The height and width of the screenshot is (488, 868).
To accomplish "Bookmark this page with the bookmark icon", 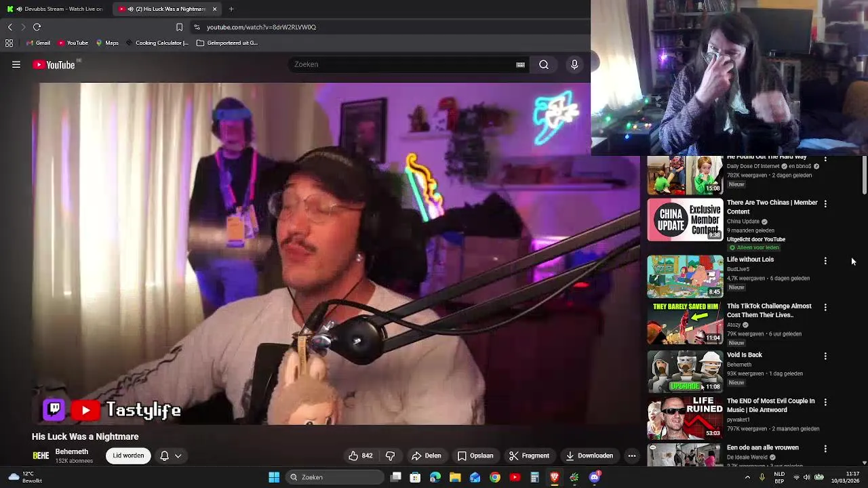I will pos(179,27).
